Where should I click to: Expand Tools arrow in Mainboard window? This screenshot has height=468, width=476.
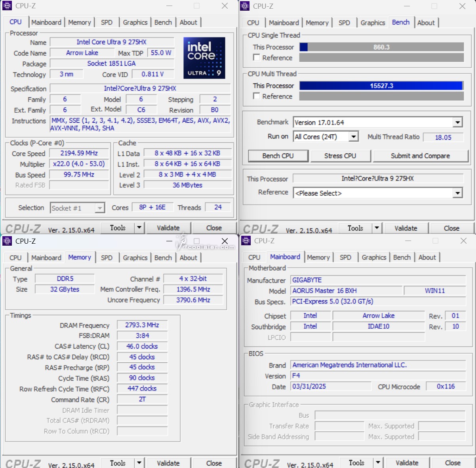(x=378, y=462)
